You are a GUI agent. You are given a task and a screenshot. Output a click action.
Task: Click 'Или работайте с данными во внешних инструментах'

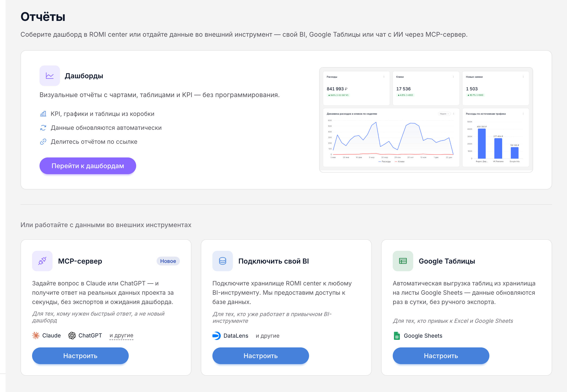(106, 225)
